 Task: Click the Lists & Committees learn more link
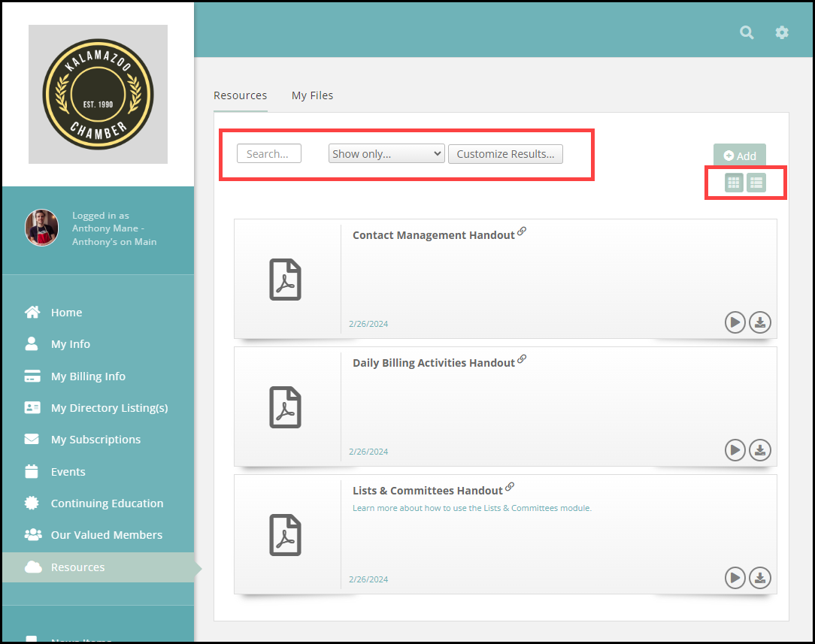click(472, 508)
